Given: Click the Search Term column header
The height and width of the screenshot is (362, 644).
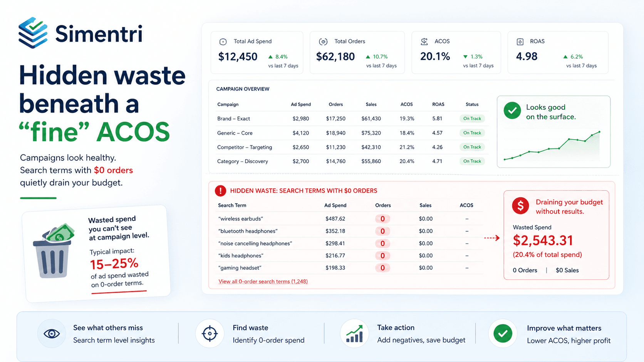Looking at the screenshot, I should pyautogui.click(x=232, y=205).
